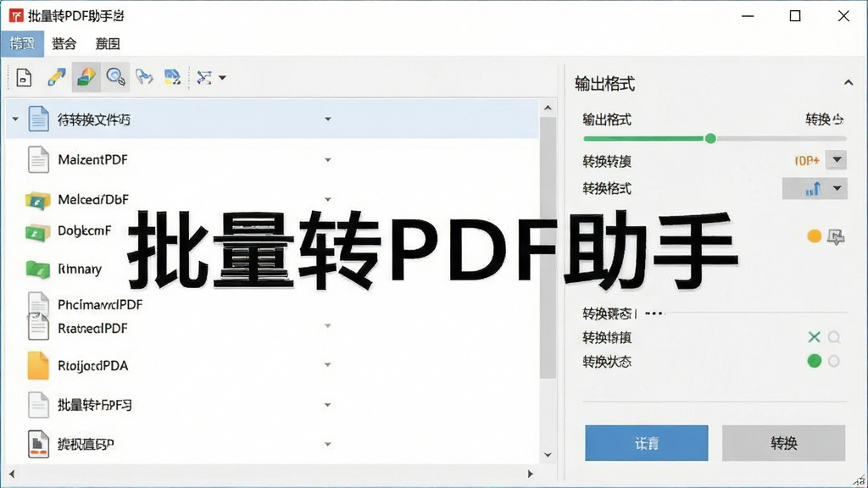This screenshot has height=488, width=868.
Task: Collapse the 待转换文件 tree group
Action: [x=15, y=119]
